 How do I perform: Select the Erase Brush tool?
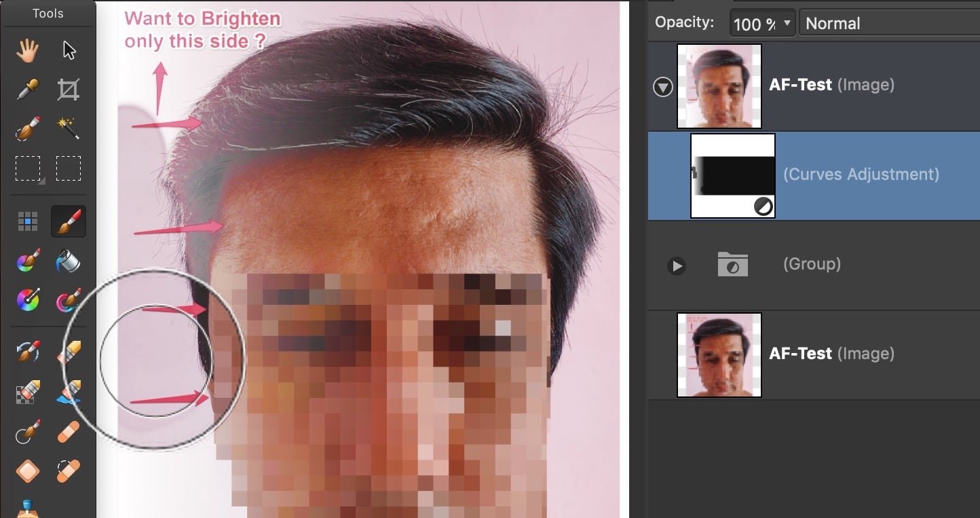point(69,352)
